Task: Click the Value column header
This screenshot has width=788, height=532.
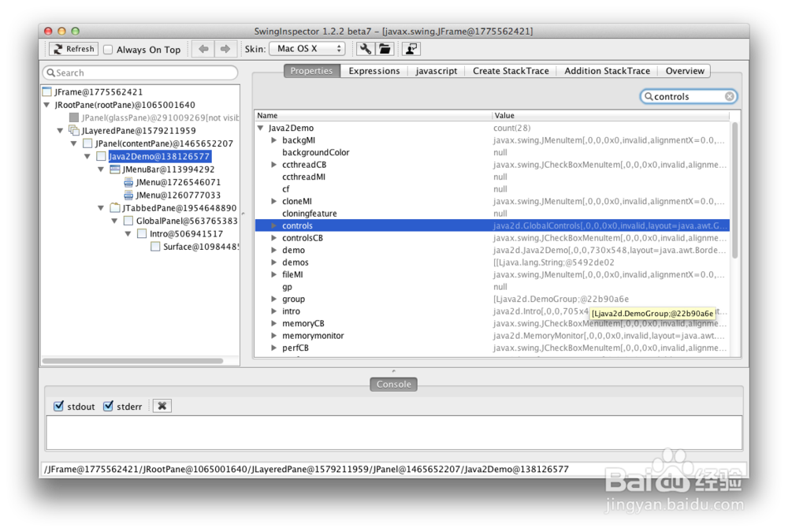Action: point(610,115)
